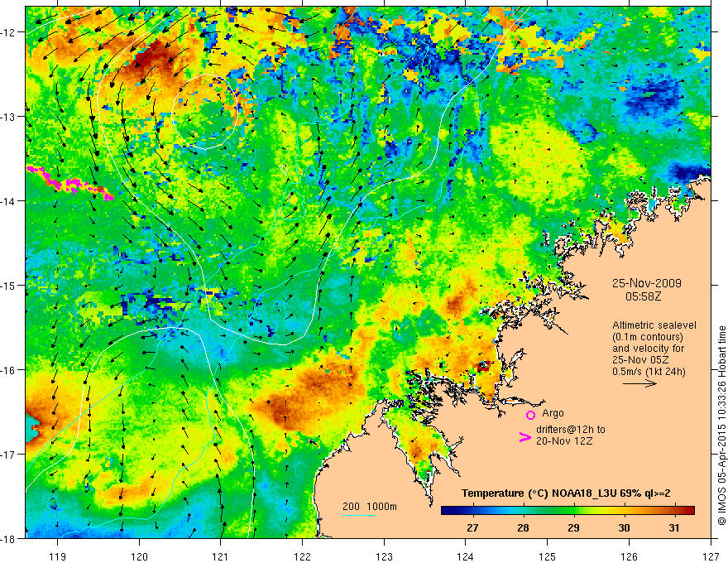
Task: Click latitude axis label -15
Action: click(8, 285)
